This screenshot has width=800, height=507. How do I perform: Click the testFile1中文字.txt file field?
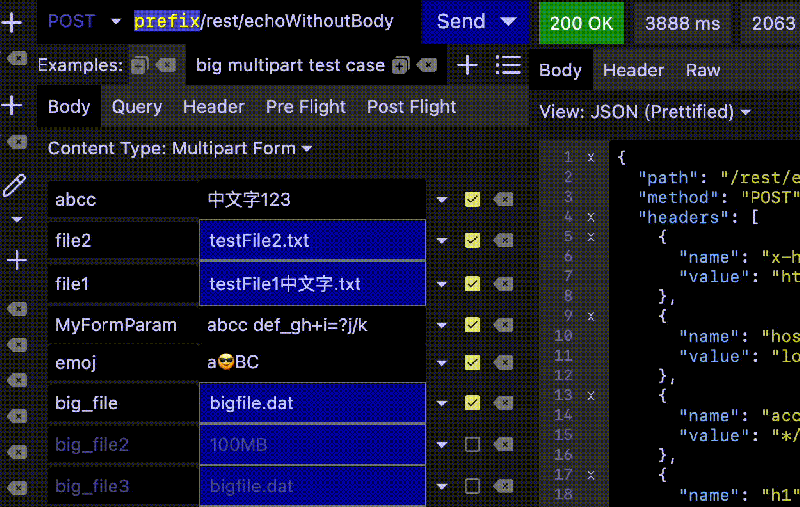point(312,284)
